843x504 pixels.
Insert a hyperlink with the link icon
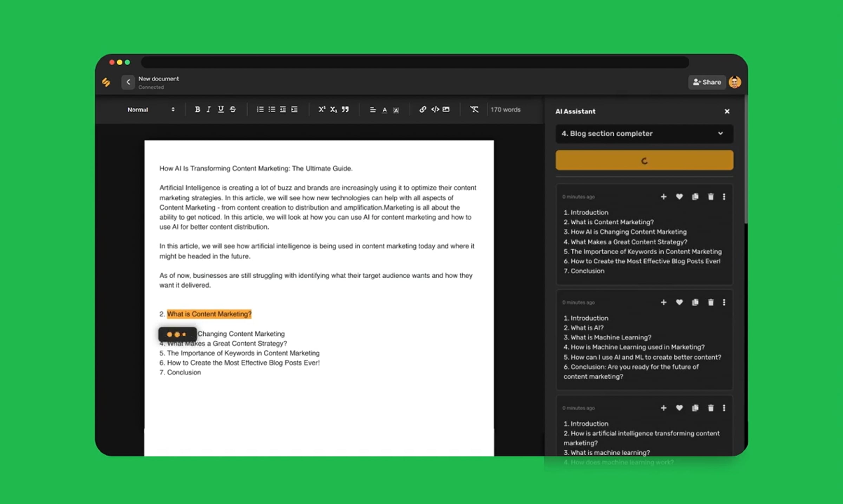(423, 110)
